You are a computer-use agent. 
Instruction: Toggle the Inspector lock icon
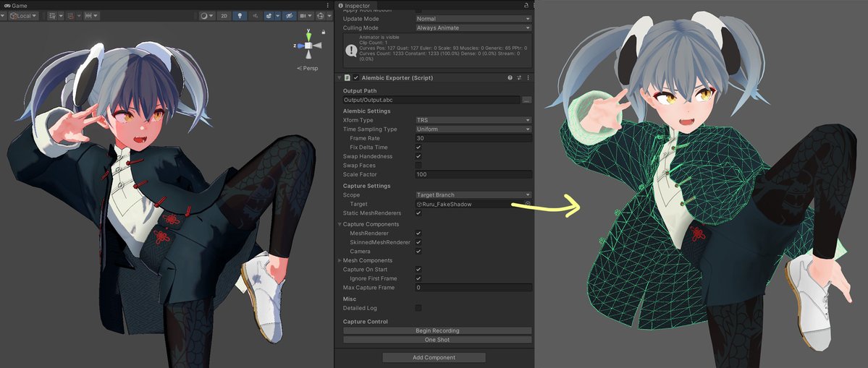526,5
